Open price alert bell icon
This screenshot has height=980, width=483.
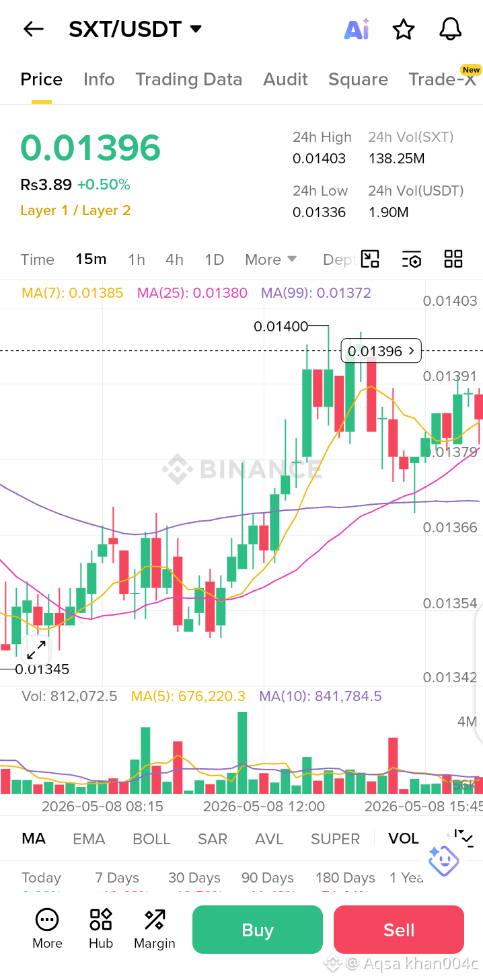(450, 29)
